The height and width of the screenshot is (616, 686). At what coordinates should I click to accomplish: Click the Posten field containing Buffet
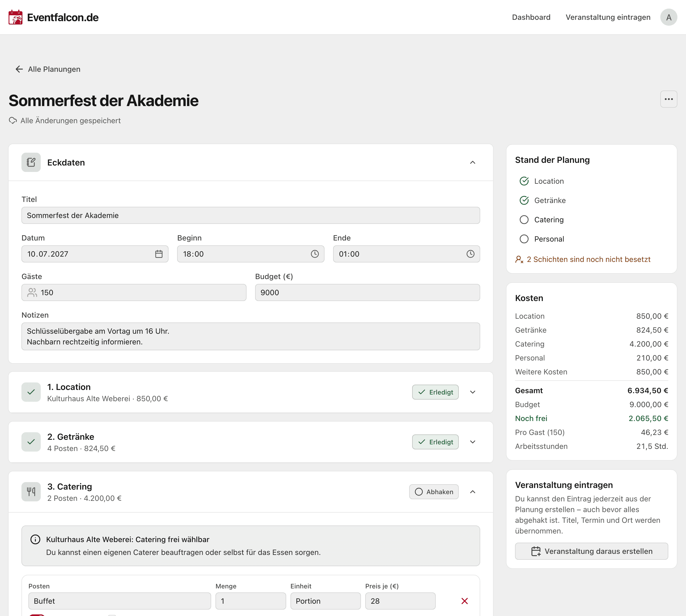[120, 601]
